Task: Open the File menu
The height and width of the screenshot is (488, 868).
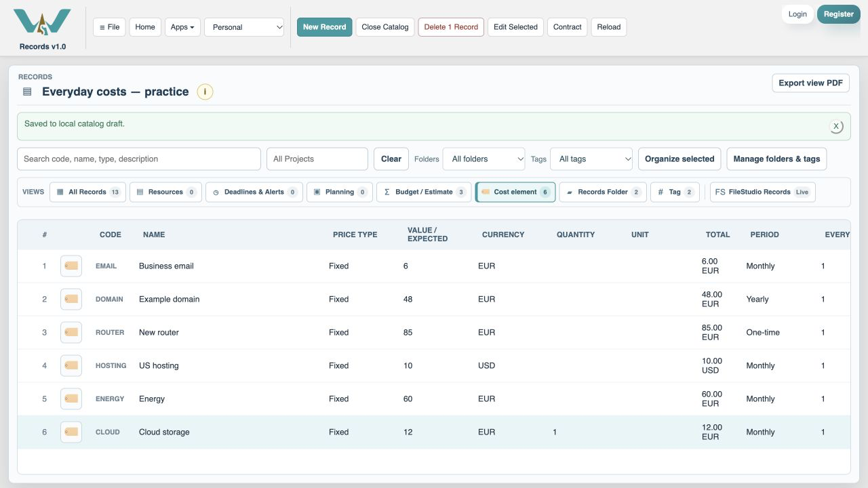Action: tap(109, 27)
